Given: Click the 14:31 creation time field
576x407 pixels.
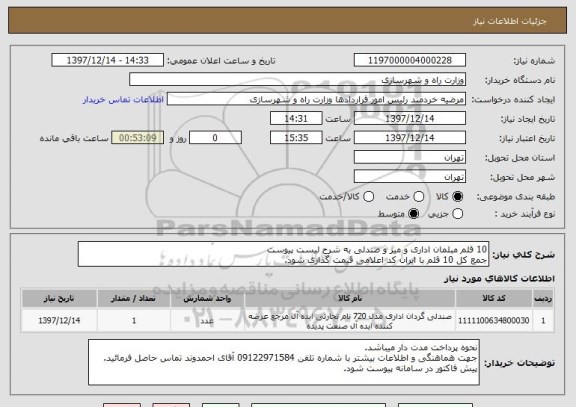Looking at the screenshot, I should point(296,119).
